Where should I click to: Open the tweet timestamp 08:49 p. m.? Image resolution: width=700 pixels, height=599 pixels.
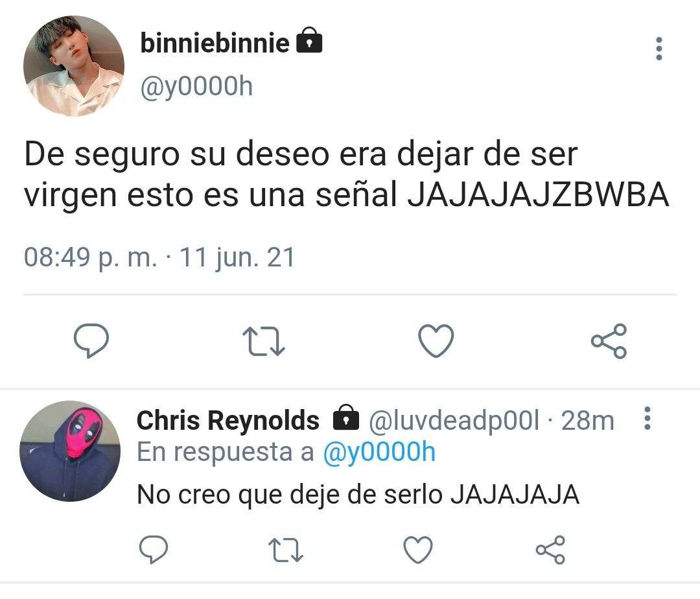pyautogui.click(x=90, y=257)
